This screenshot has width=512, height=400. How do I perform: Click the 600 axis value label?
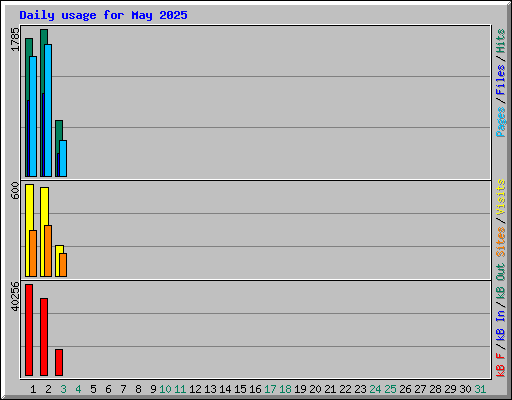[x=15, y=190]
